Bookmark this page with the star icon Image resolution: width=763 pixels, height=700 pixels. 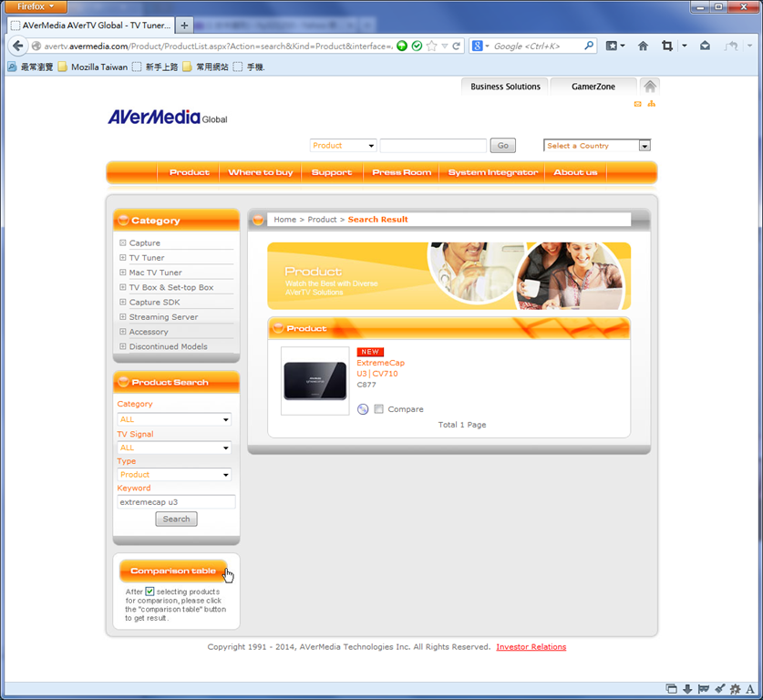tap(431, 46)
